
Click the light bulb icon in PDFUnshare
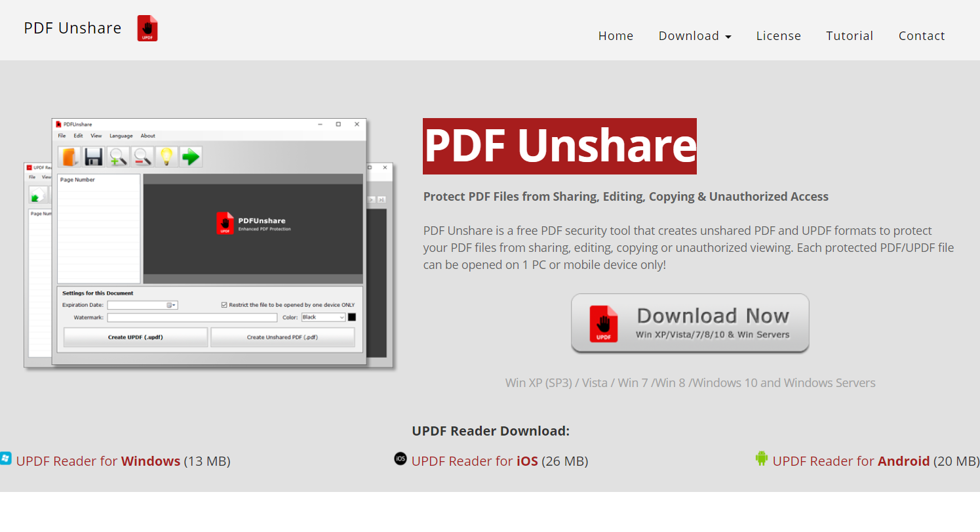[167, 157]
